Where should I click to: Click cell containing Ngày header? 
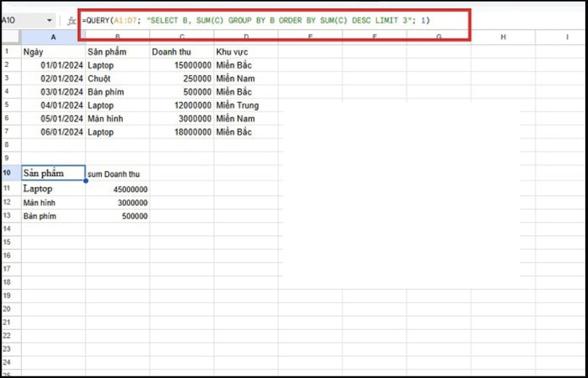pos(53,51)
